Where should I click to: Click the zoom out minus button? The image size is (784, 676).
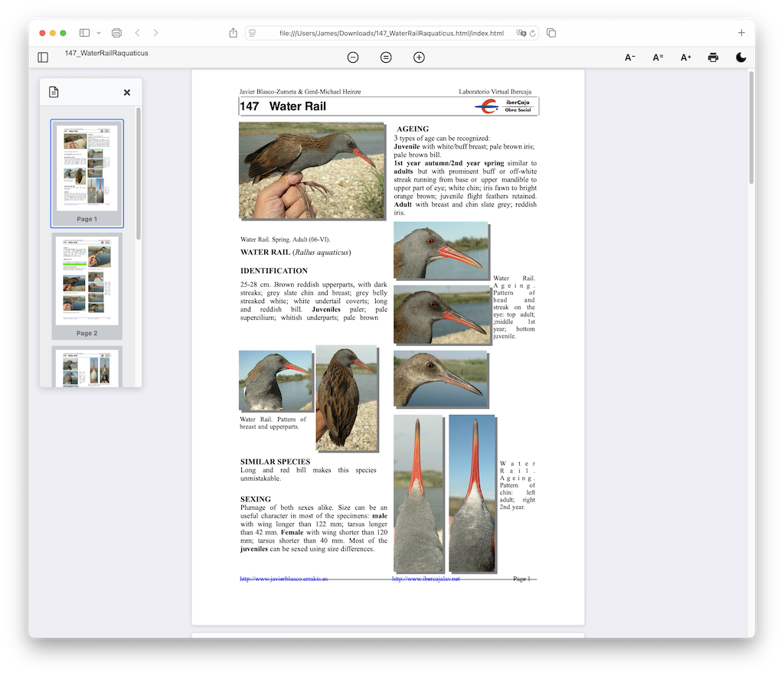pos(353,57)
